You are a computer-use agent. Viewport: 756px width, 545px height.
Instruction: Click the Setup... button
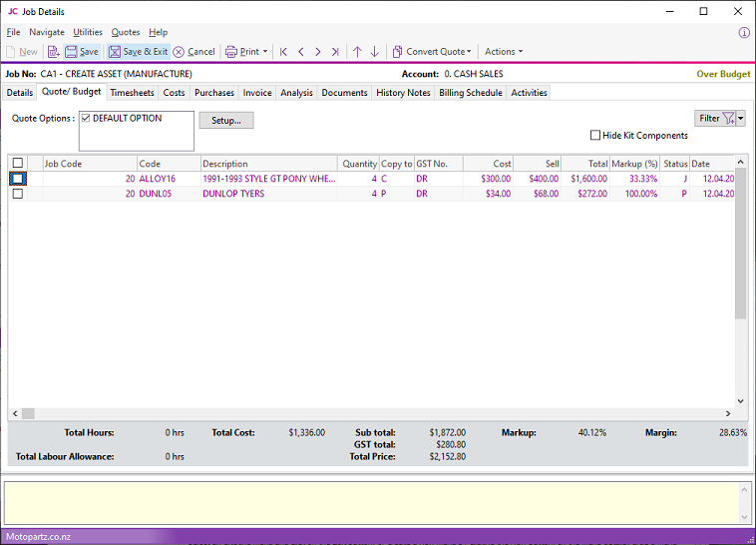[x=226, y=120]
